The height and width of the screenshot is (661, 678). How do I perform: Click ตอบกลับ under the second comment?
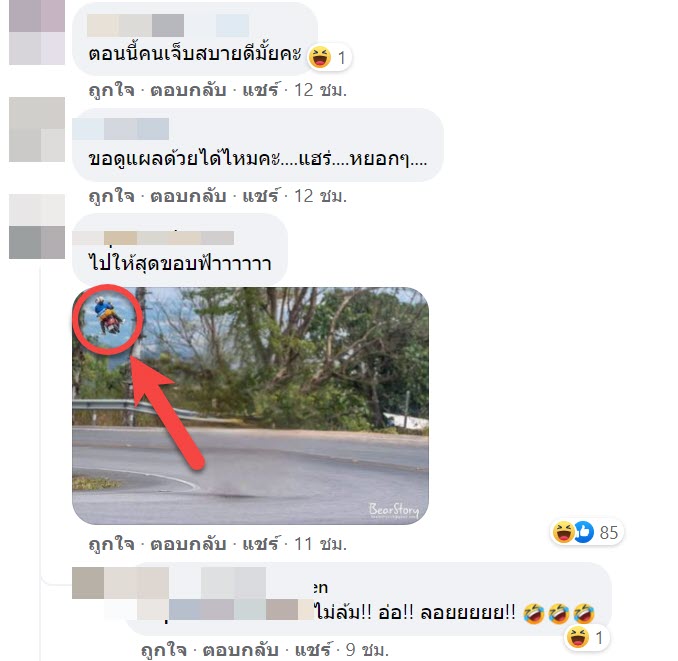click(188, 196)
